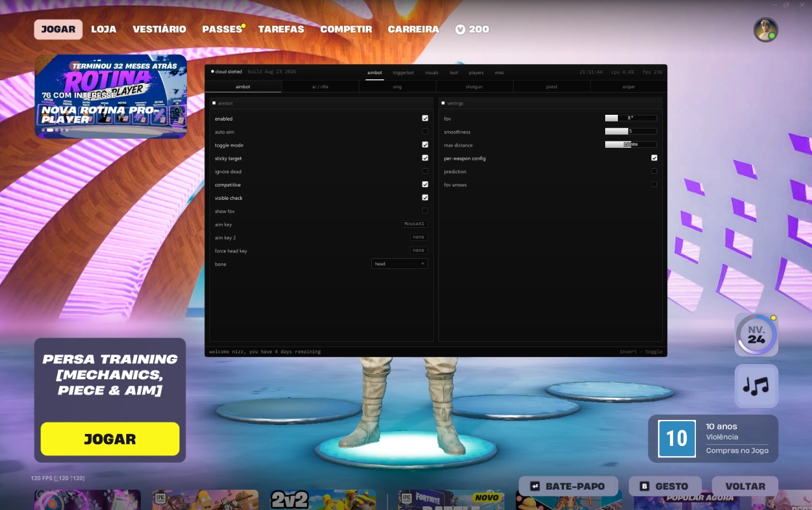Image resolution: width=812 pixels, height=510 pixels.
Task: Open the Nova Rotina Pro-Player news card
Action: [x=111, y=96]
